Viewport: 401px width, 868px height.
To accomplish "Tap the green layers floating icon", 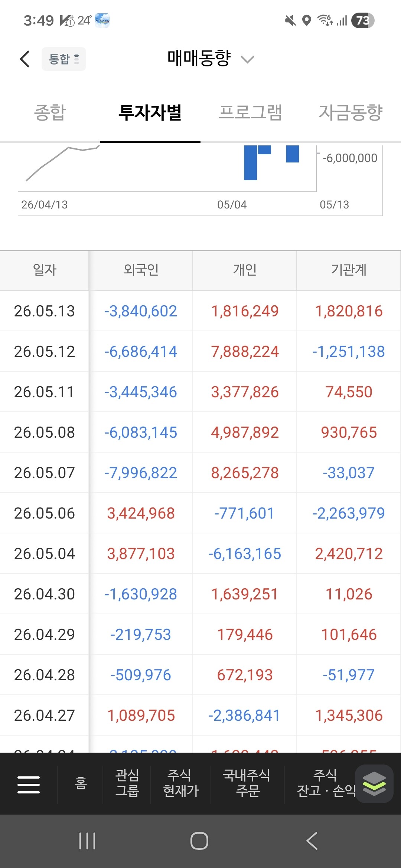I will [x=374, y=784].
